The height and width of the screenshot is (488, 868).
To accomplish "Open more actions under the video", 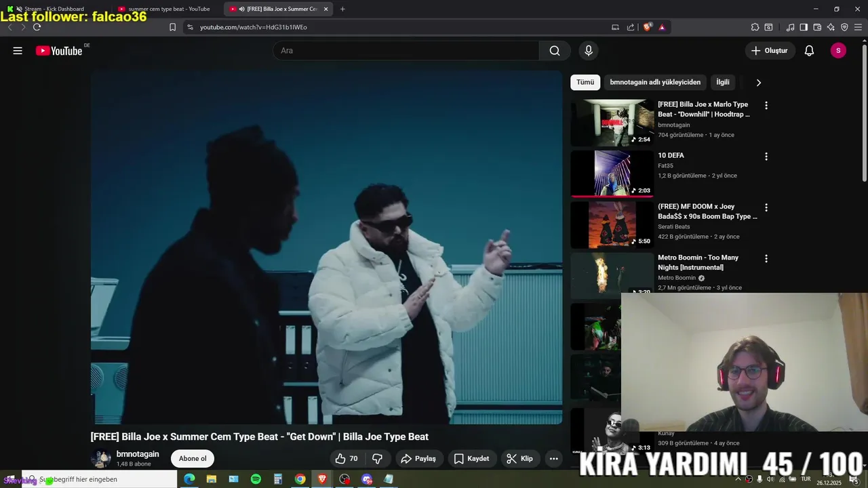I will click(x=553, y=459).
